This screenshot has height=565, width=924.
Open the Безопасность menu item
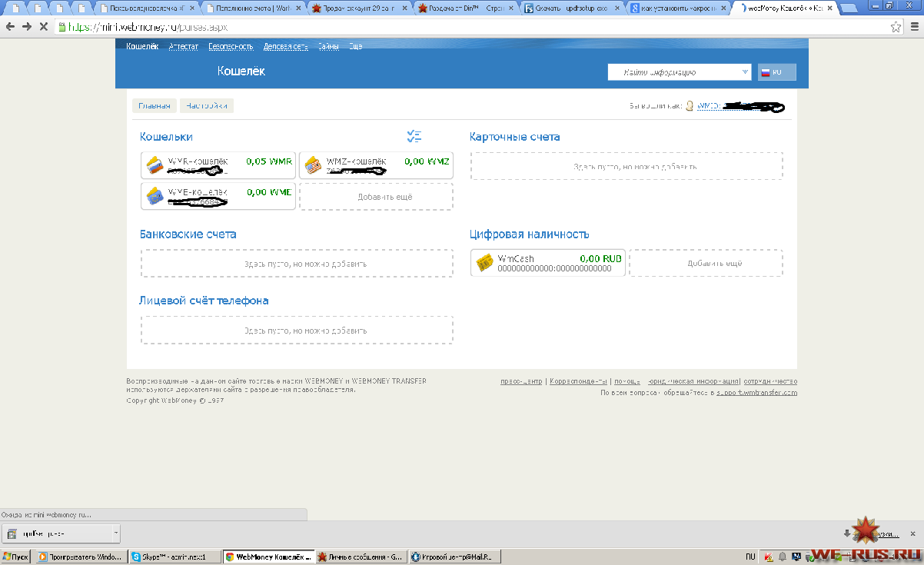point(231,46)
